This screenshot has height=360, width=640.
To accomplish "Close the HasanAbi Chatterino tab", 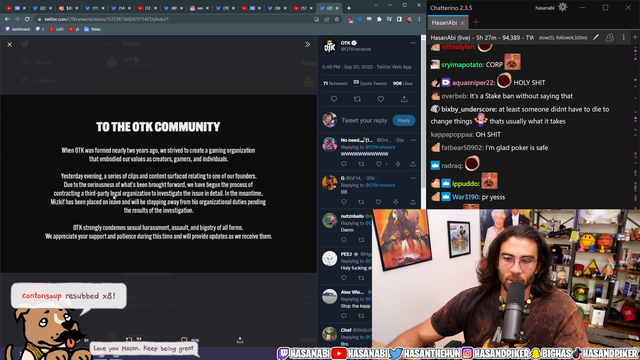I will [462, 23].
